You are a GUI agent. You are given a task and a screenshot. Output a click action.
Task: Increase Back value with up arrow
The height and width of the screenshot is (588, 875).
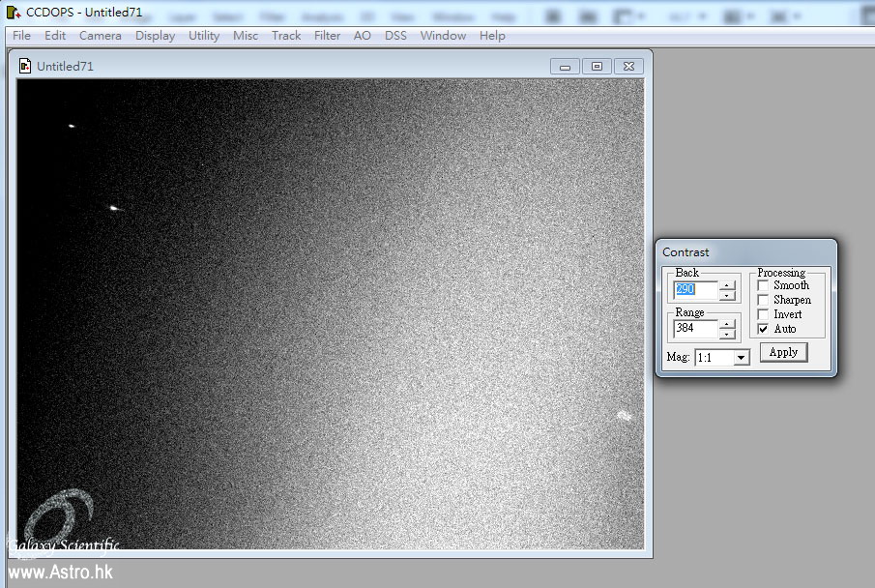tap(727, 284)
